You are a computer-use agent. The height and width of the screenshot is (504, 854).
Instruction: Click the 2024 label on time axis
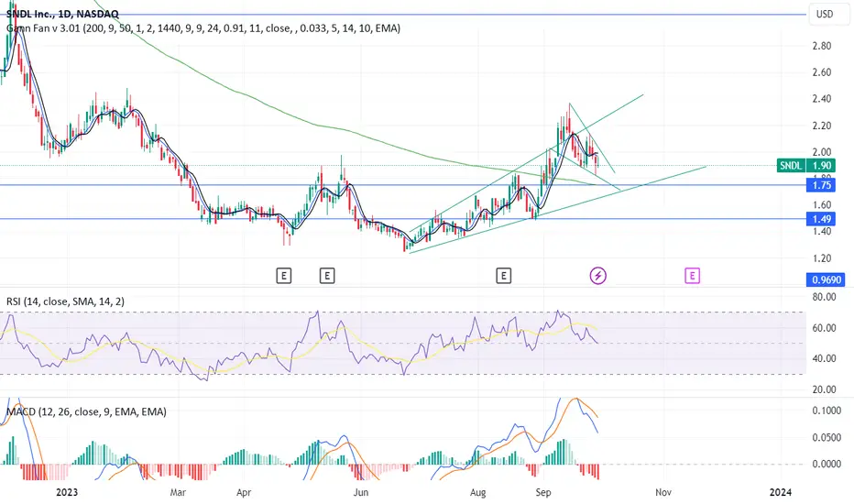point(781,493)
